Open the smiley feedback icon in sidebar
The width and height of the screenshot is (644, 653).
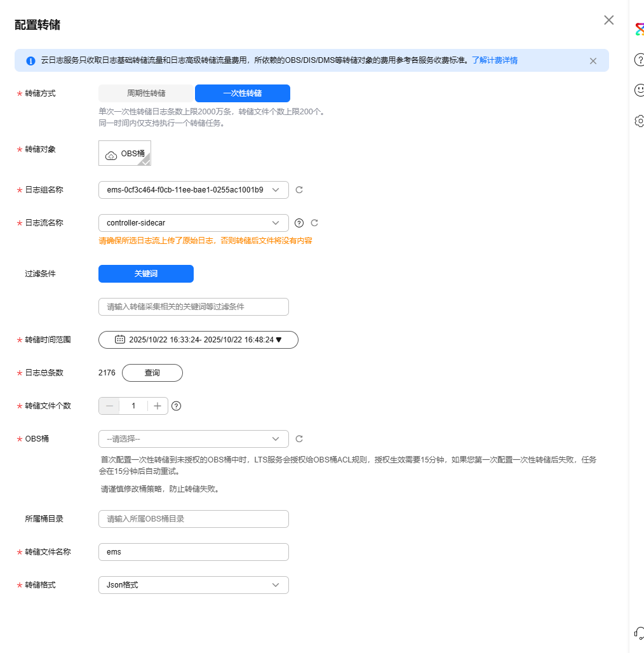(640, 90)
